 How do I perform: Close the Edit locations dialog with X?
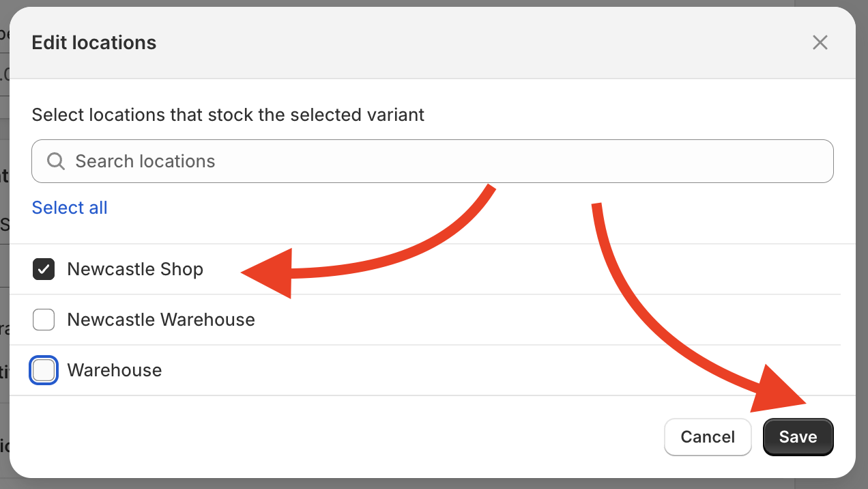coord(820,42)
